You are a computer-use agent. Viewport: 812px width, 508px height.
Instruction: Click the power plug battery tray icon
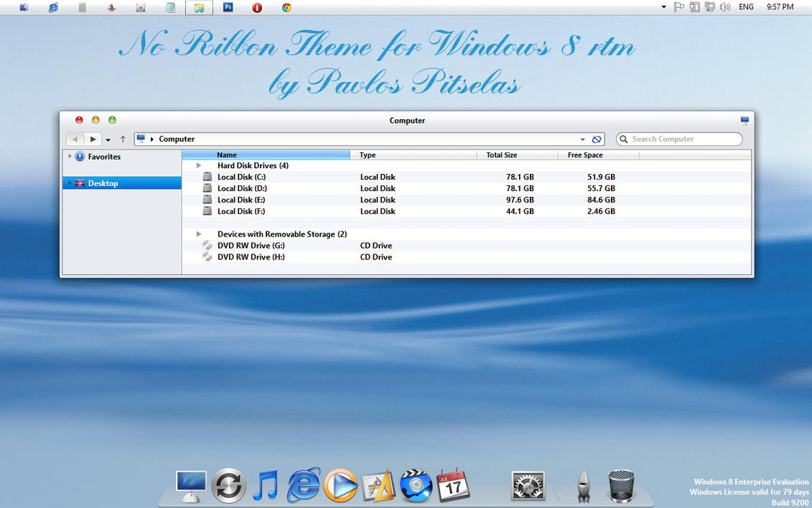tap(695, 7)
